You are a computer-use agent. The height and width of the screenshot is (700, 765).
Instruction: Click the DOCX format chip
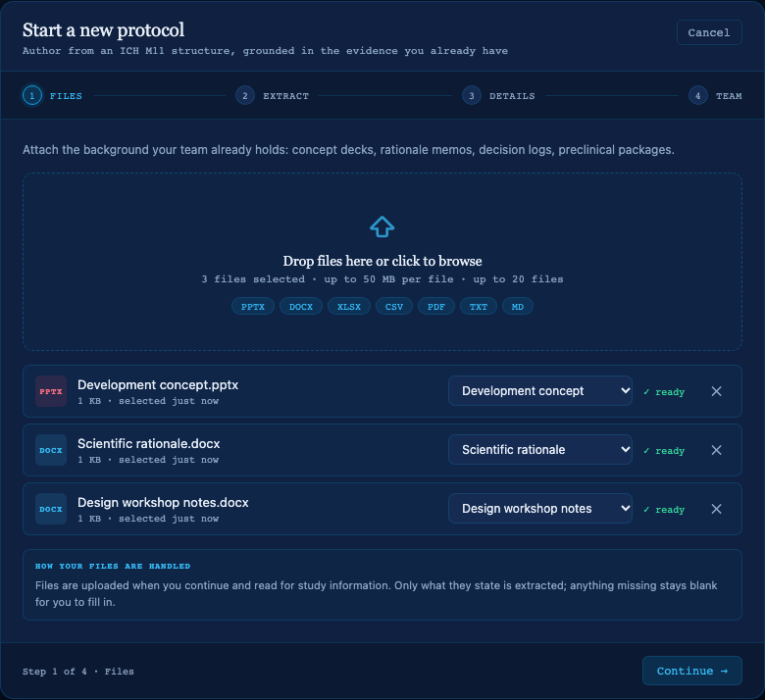(x=300, y=306)
